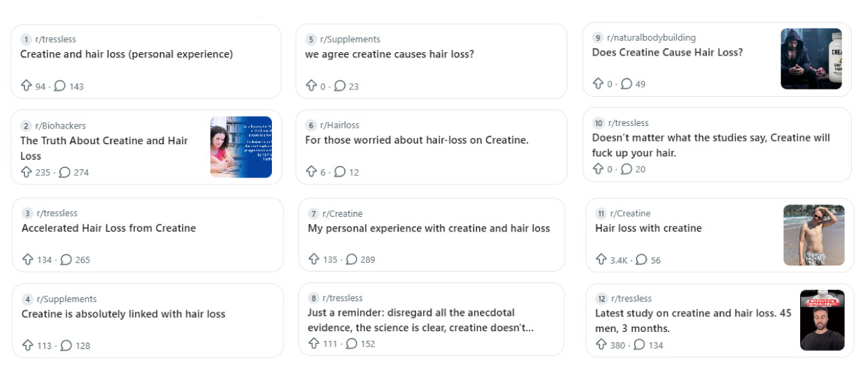Click the shirtless beach photo thumbnail
Screen dimensions: 868x378
(814, 235)
